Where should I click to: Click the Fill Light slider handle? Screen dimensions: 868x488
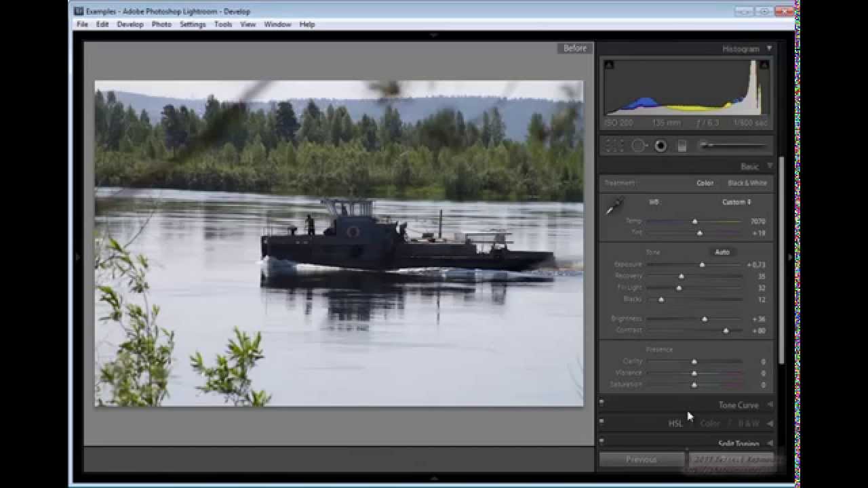679,288
